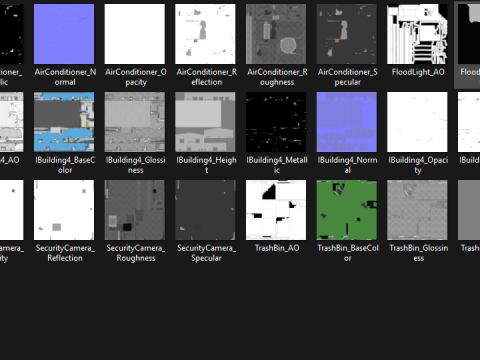480x360 pixels.
Task: Click the 'IBuilding4_Glossiness' file name
Action: pos(136,165)
